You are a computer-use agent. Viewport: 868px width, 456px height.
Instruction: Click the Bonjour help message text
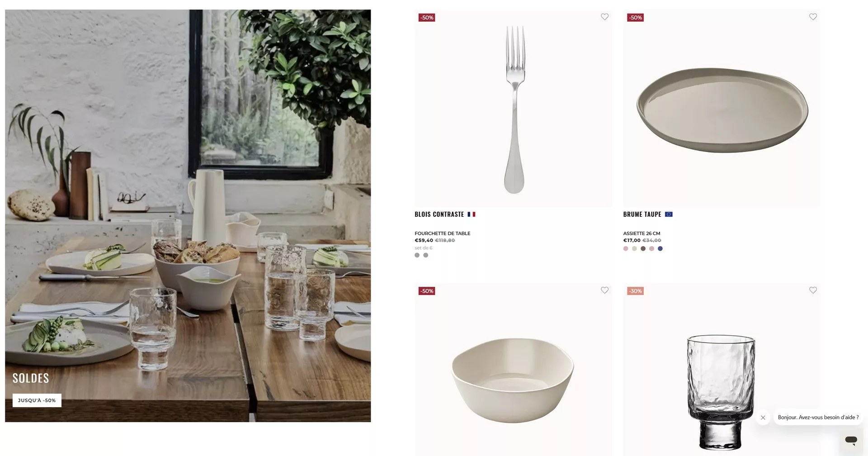[x=818, y=418]
